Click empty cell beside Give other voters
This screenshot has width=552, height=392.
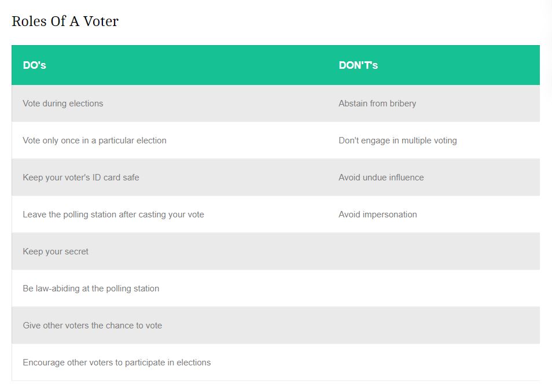coord(434,326)
